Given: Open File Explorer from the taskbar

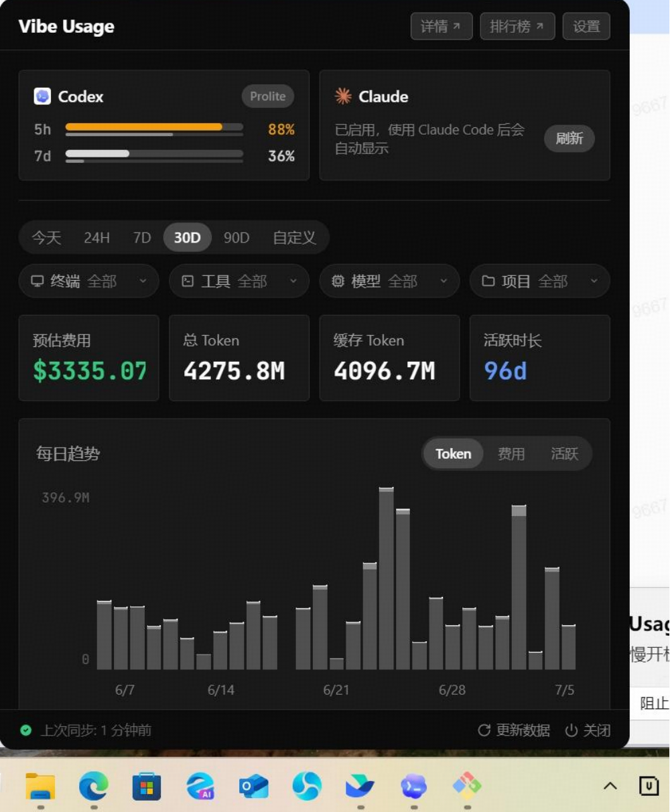Looking at the screenshot, I should click(40, 786).
